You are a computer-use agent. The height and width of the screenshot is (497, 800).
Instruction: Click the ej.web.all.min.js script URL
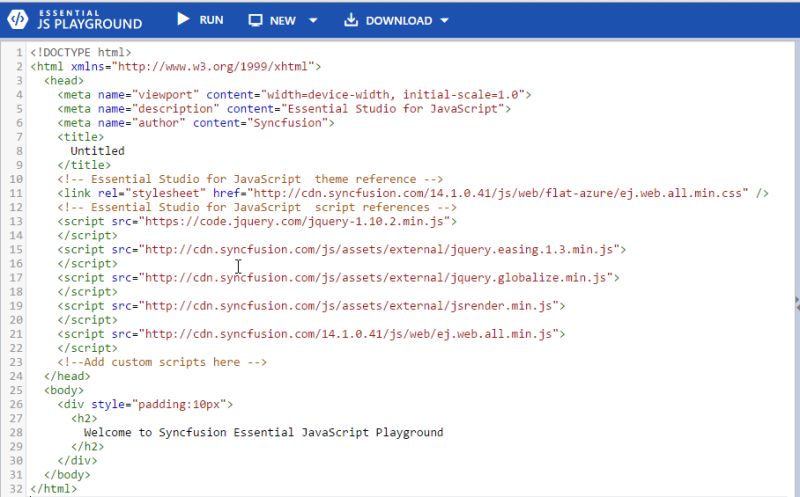click(x=348, y=333)
